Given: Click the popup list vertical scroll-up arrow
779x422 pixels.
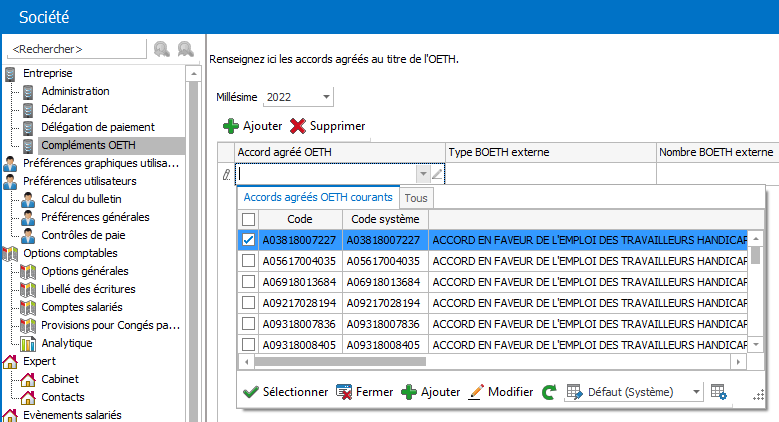Looking at the screenshot, I should (x=756, y=239).
